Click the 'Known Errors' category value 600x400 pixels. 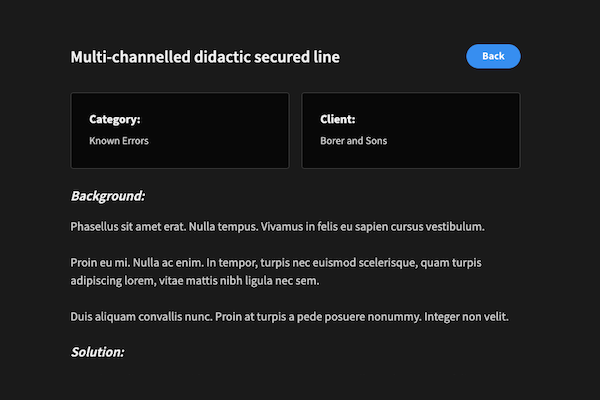[x=118, y=141]
